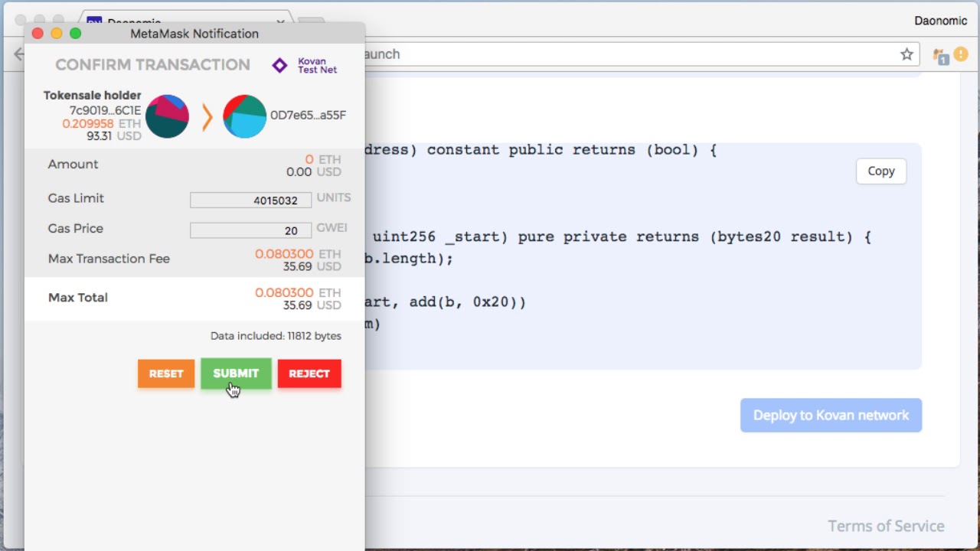
Task: Focus the browser address bar
Action: point(628,54)
